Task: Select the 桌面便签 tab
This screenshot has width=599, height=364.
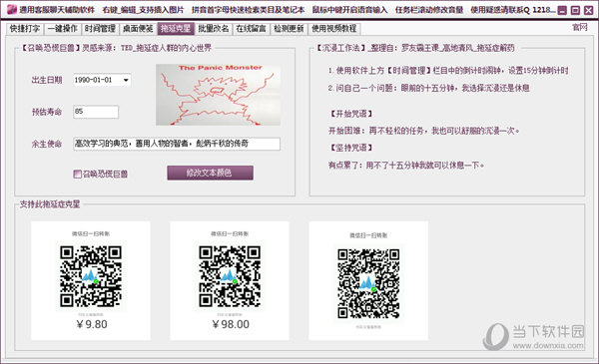Action: tap(138, 29)
